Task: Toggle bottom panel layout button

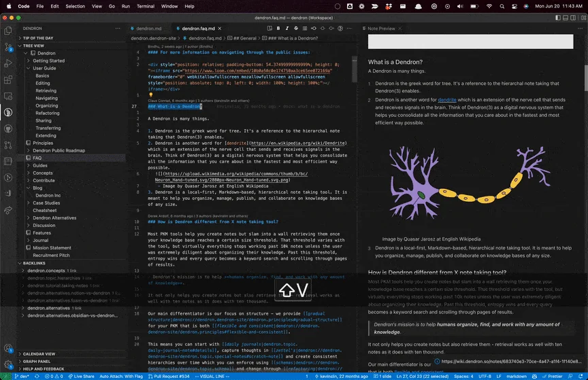Action: [566, 18]
